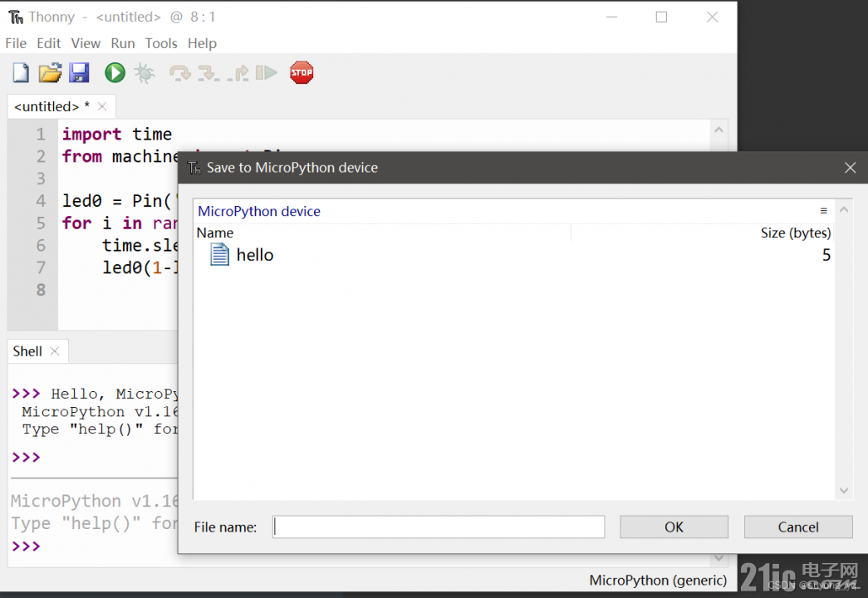Click the file list scrollbar up arrow
The height and width of the screenshot is (598, 868).
click(844, 210)
